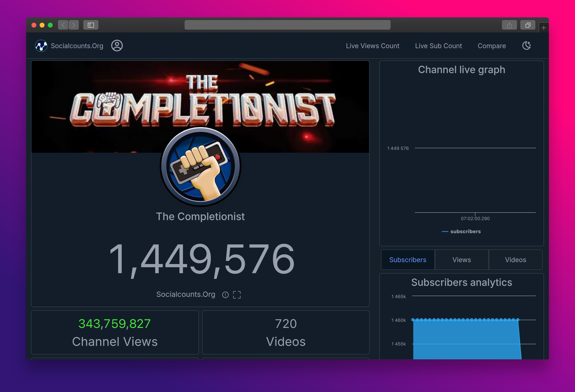Screen dimensions: 575x392
Task: Click the 720 Videos count
Action: [x=286, y=323]
